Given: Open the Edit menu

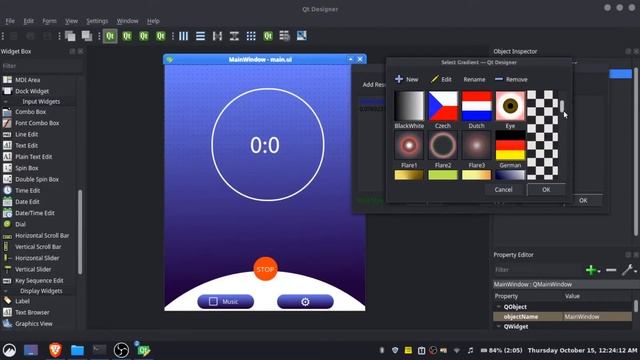Looking at the screenshot, I should tap(29, 21).
